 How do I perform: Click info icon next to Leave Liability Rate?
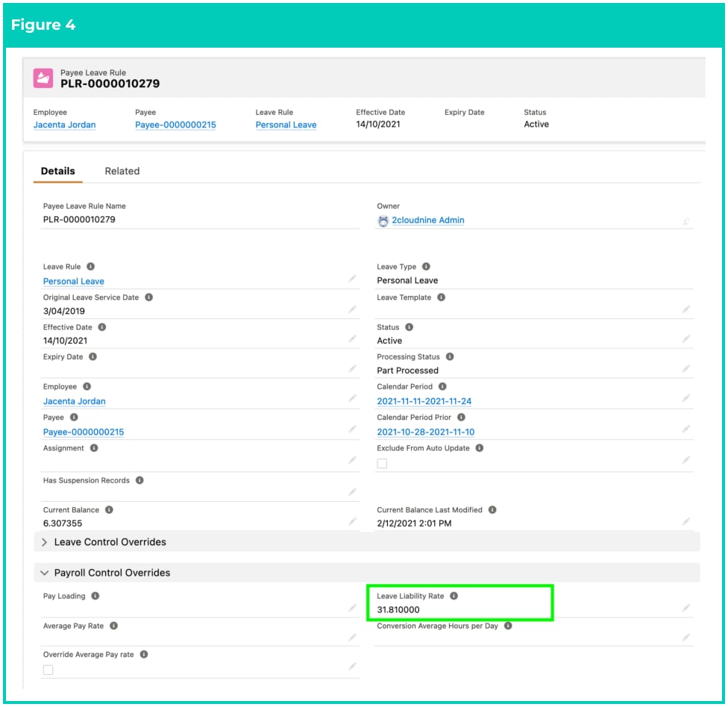(x=454, y=596)
